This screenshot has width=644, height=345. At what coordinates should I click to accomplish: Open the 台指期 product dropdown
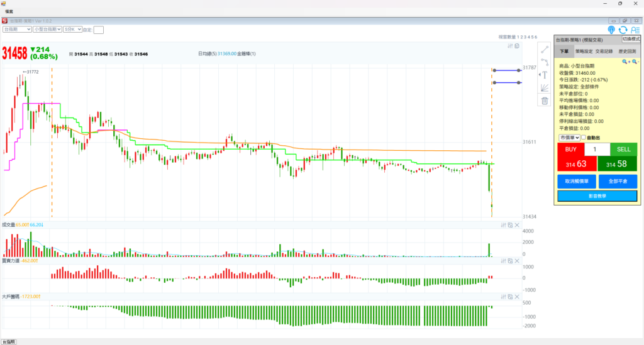click(x=17, y=29)
